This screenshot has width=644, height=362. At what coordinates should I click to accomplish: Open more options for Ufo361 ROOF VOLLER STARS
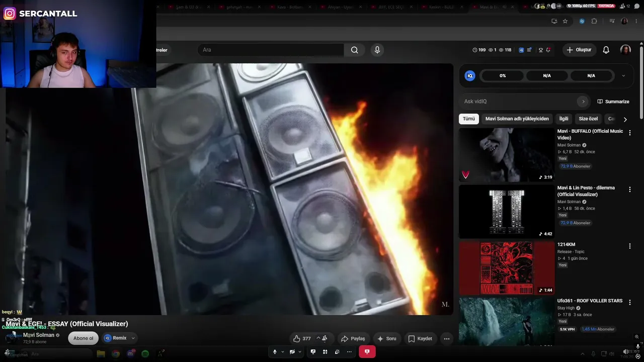click(629, 302)
